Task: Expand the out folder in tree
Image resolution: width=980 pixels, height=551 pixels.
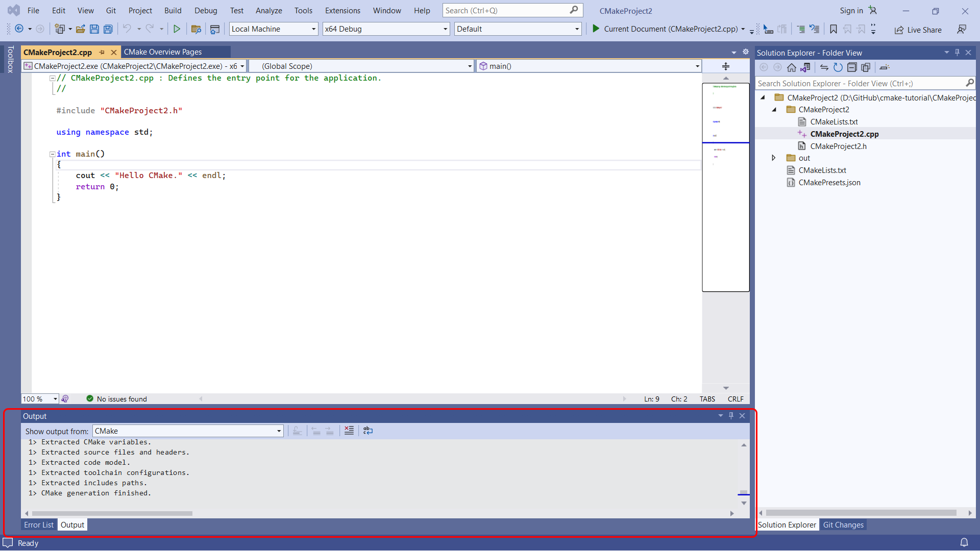Action: pos(773,158)
